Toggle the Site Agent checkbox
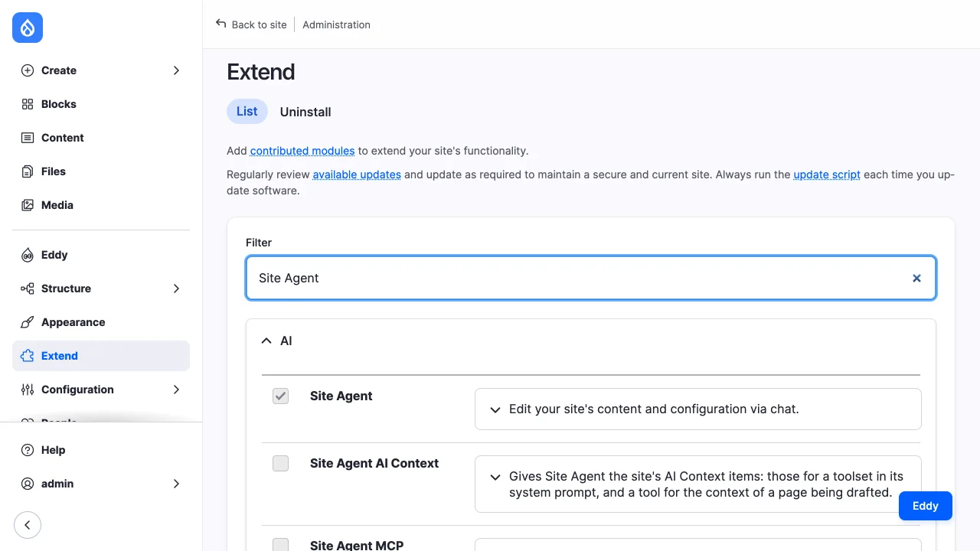The height and width of the screenshot is (551, 980). click(281, 396)
